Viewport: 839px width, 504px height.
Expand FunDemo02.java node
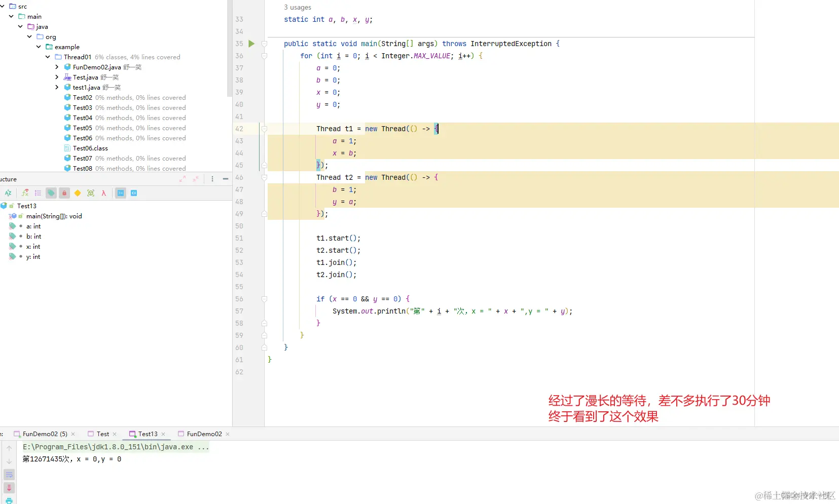point(57,67)
